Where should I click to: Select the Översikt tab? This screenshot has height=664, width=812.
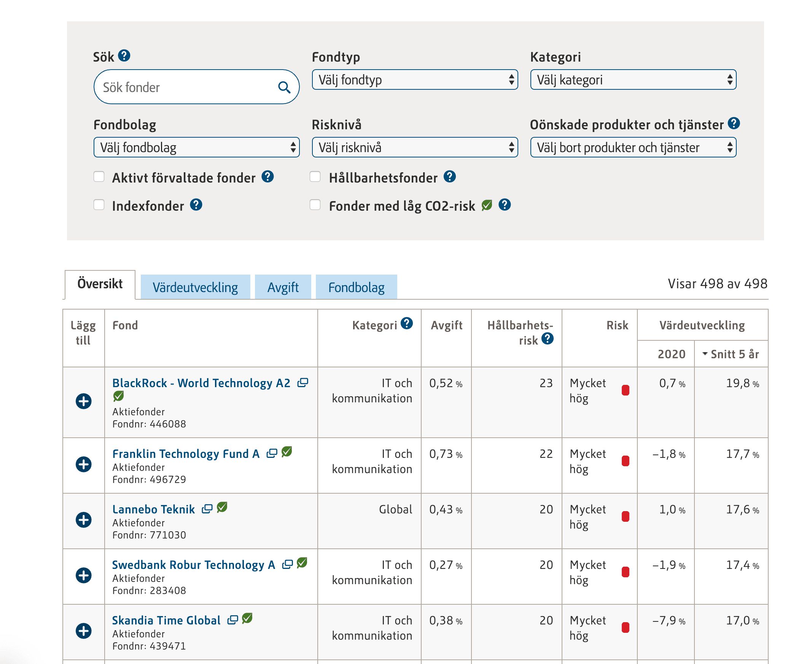point(100,284)
